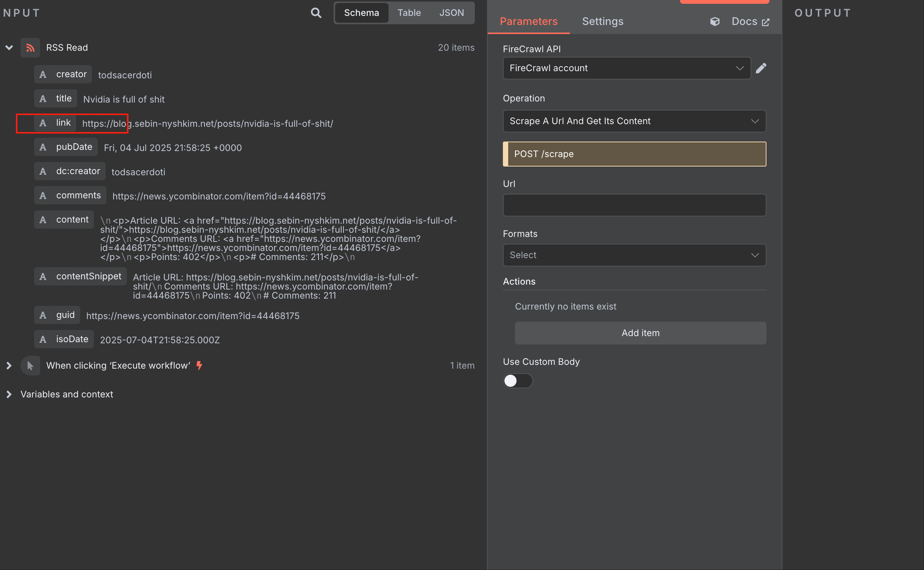924x570 pixels.
Task: Click the RSS Read feed icon
Action: (x=30, y=48)
